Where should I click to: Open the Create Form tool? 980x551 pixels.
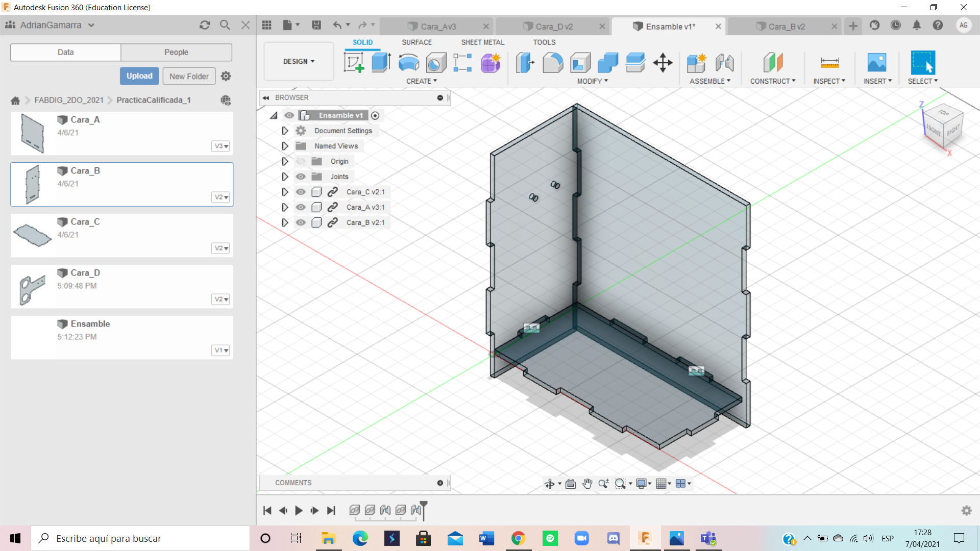click(491, 63)
